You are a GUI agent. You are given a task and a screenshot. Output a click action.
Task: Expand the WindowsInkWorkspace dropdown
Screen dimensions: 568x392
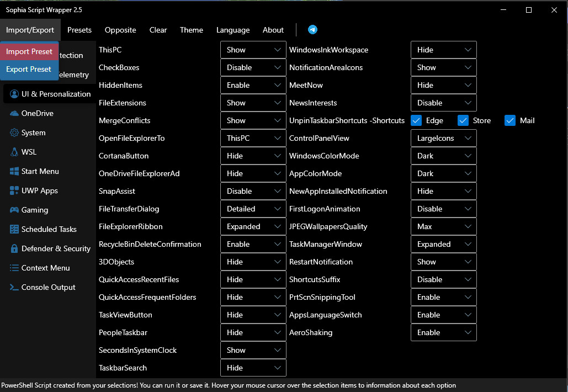click(x=443, y=50)
